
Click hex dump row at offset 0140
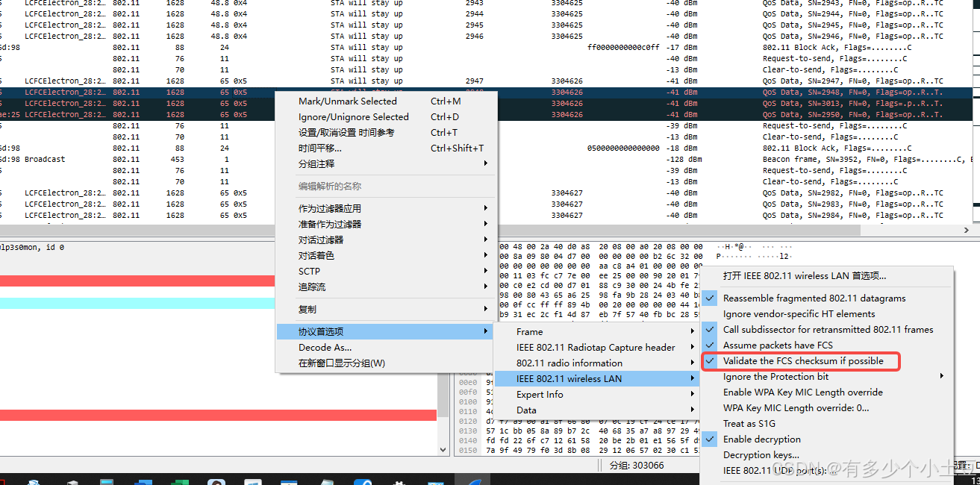(x=578, y=441)
